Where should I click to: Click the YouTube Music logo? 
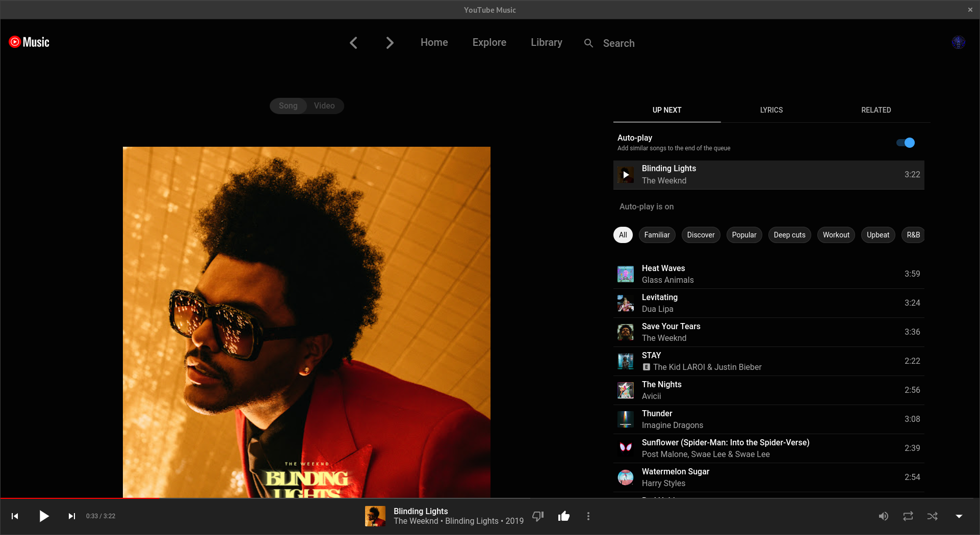point(29,42)
